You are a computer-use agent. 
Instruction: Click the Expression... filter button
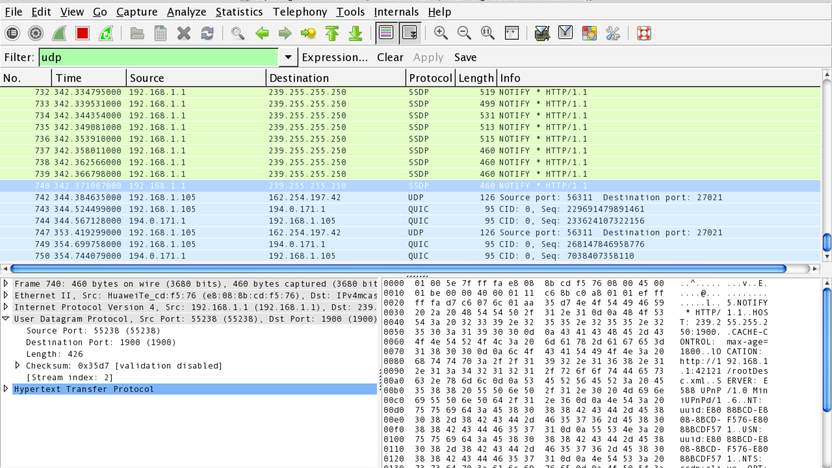[335, 57]
